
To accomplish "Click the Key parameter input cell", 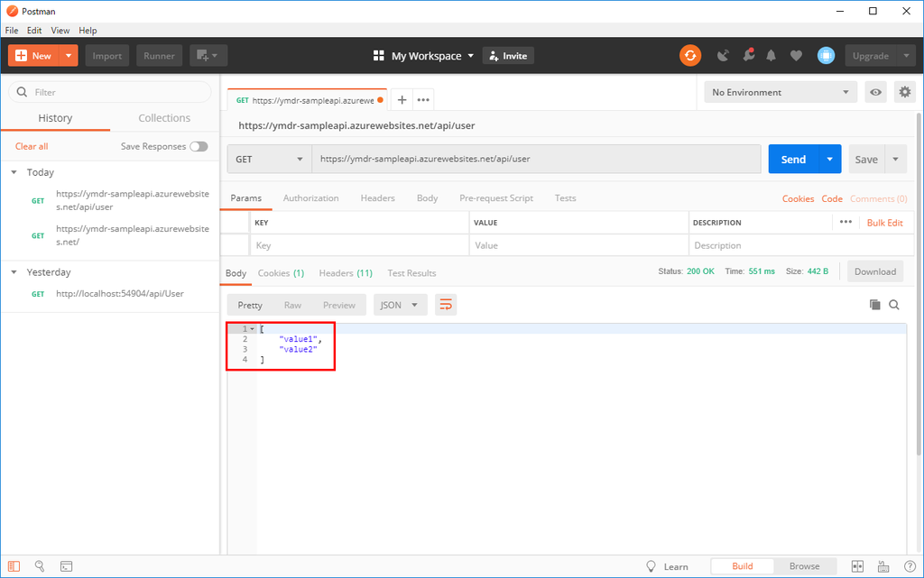I will point(360,245).
